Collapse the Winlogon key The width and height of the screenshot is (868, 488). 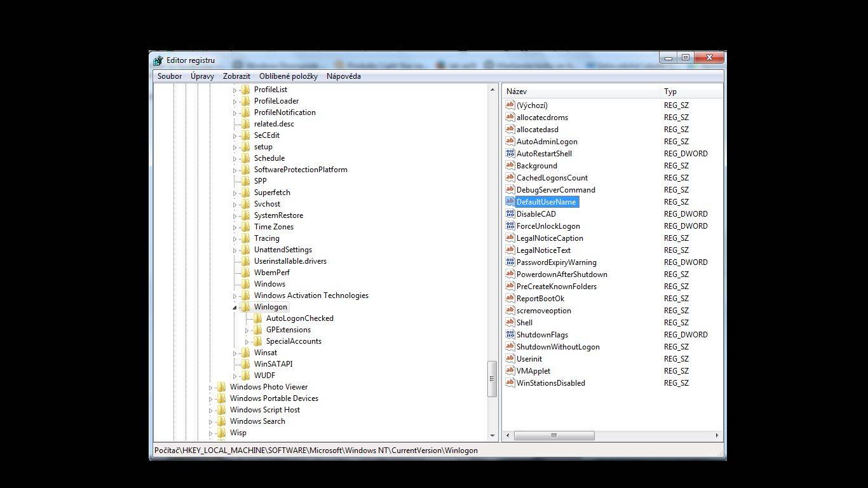click(x=234, y=308)
